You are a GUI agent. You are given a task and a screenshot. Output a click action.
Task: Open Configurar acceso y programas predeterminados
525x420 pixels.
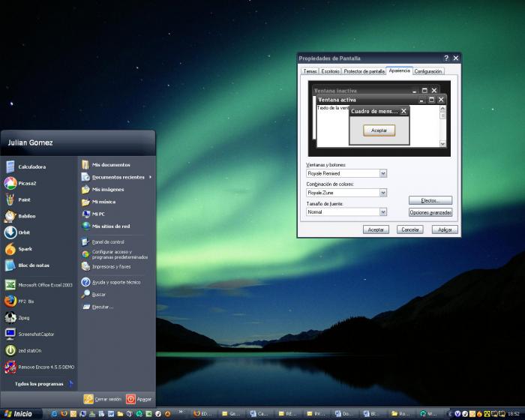116,254
